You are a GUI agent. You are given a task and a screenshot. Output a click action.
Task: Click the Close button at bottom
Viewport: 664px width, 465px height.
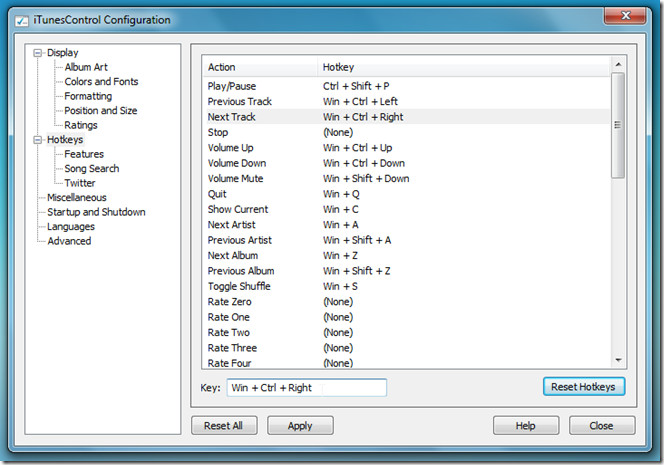(602, 426)
